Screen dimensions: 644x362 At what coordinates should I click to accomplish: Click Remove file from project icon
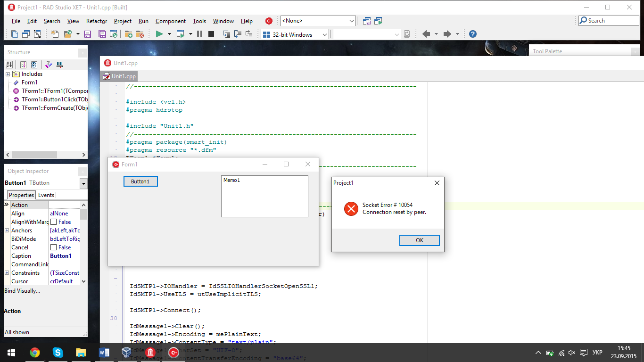coord(140,34)
